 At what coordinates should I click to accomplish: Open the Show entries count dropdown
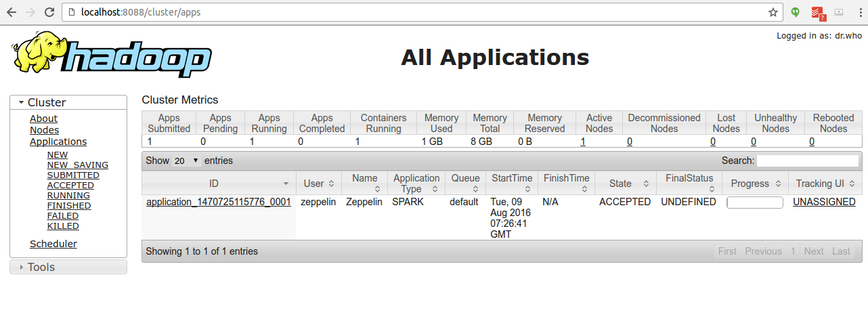pyautogui.click(x=187, y=161)
